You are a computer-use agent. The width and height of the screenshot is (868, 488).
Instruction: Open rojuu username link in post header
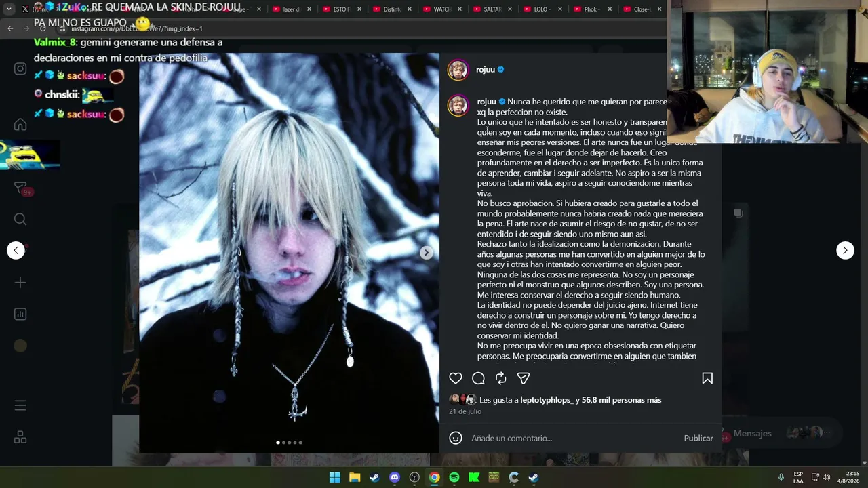486,70
